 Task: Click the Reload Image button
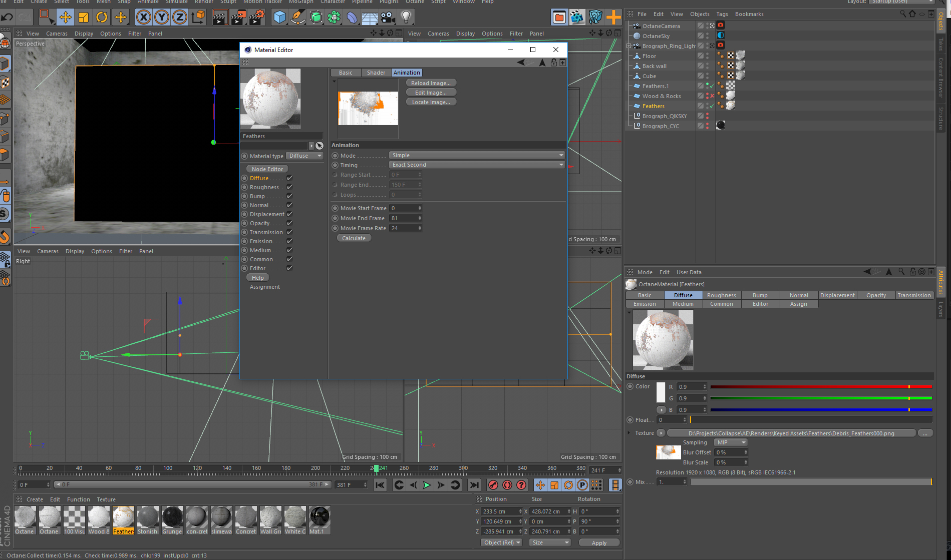tap(431, 83)
